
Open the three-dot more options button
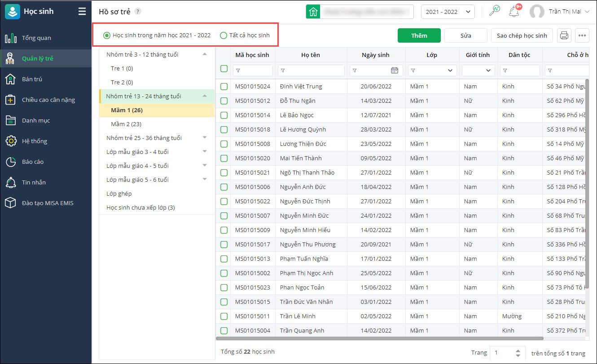[x=582, y=35]
